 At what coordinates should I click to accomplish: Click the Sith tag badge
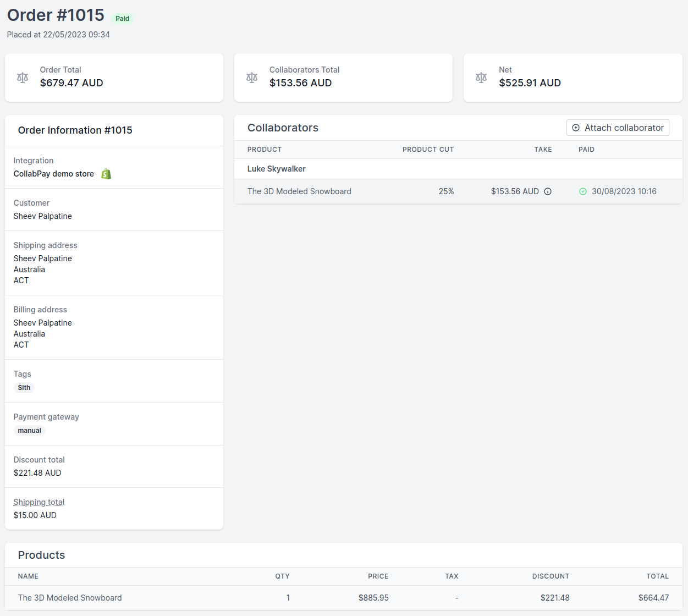[x=24, y=388]
